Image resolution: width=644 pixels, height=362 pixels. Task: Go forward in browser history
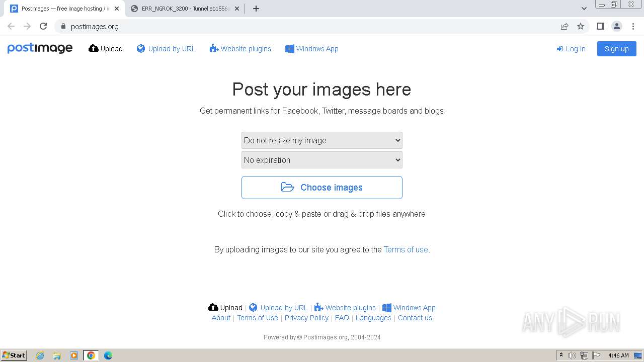(x=27, y=26)
